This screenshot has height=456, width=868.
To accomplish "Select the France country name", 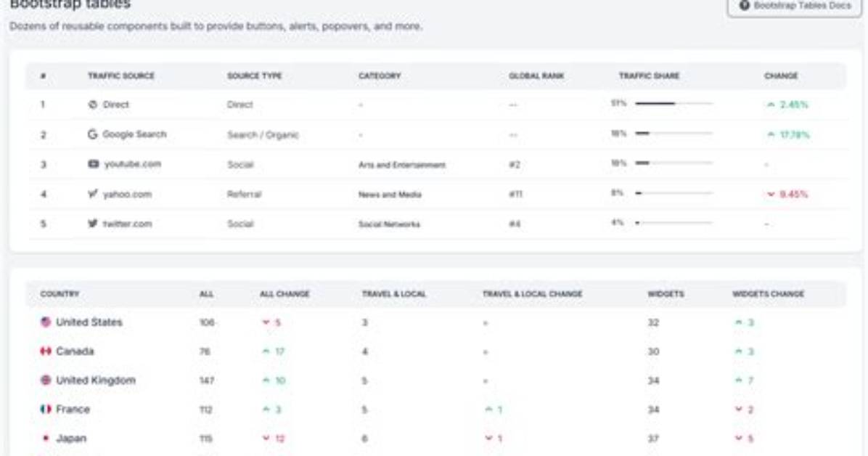I will [73, 409].
